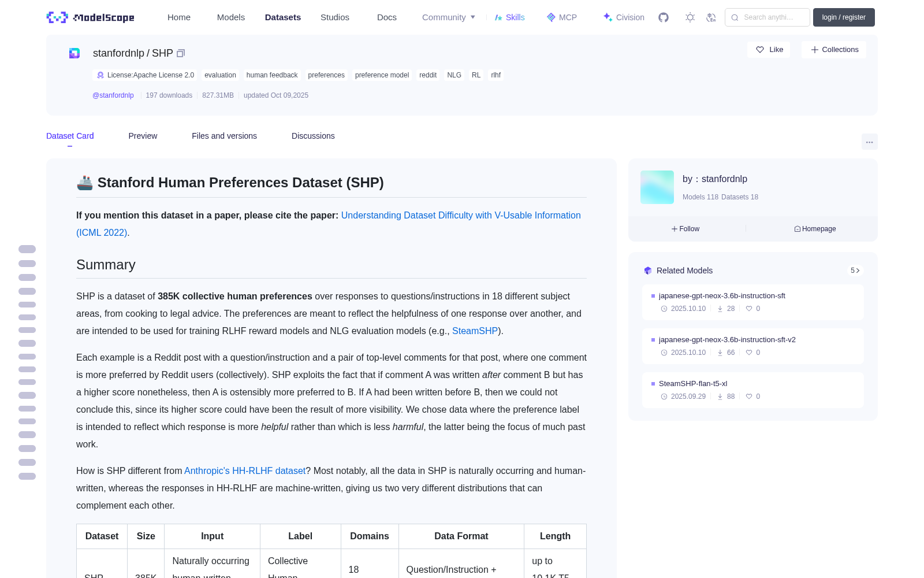This screenshot has height=578, width=924.
Task: Expand the Community dropdown
Action: tap(449, 17)
